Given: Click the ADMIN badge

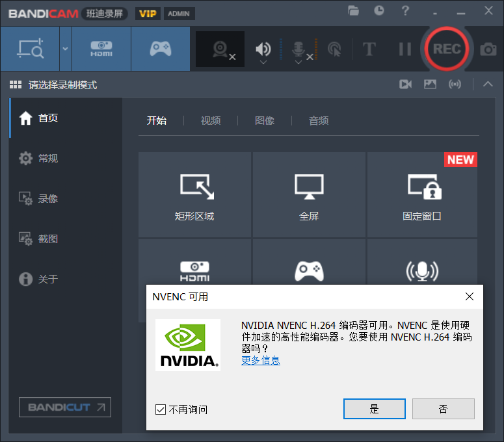Looking at the screenshot, I should [x=179, y=14].
